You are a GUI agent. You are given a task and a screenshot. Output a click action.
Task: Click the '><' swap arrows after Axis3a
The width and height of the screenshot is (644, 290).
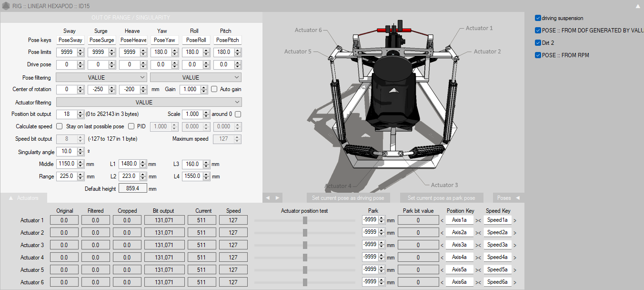click(478, 245)
